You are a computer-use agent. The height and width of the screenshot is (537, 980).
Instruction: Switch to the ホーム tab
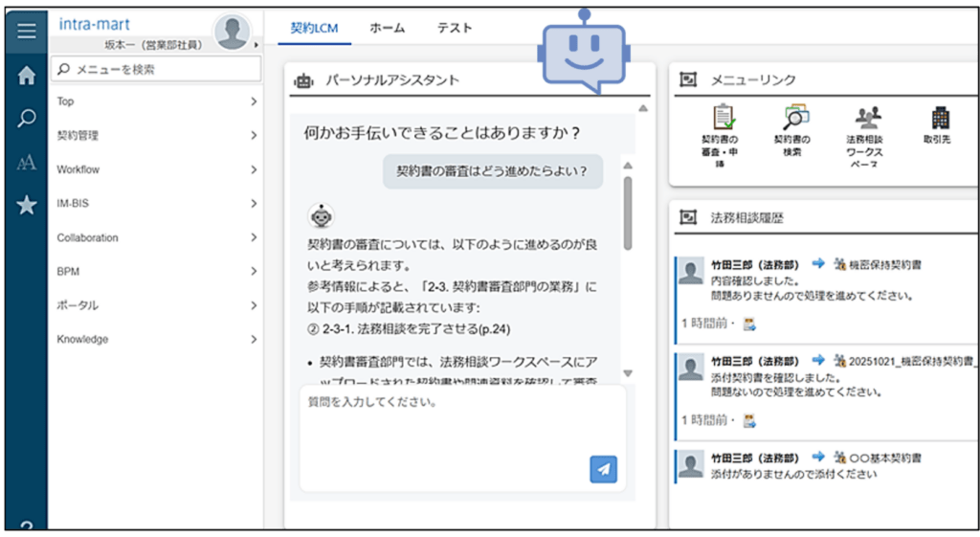tap(387, 28)
